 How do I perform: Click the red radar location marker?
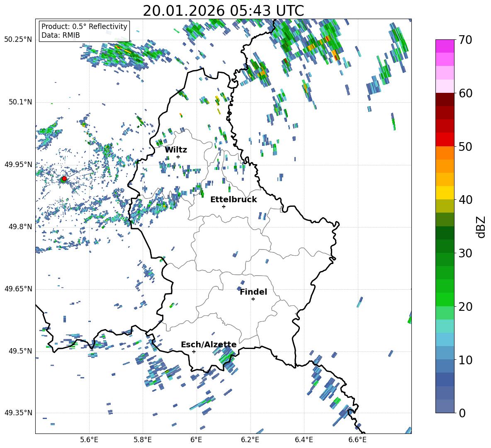point(64,179)
